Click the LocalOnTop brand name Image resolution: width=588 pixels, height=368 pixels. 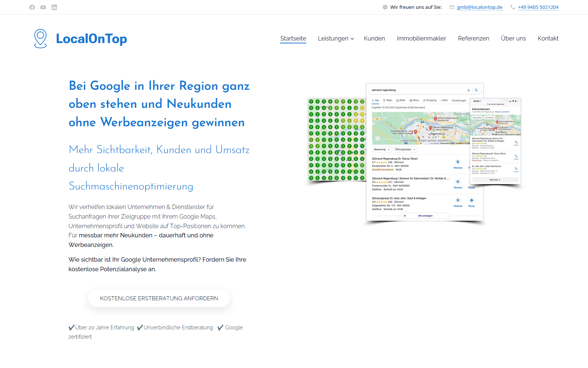[92, 39]
